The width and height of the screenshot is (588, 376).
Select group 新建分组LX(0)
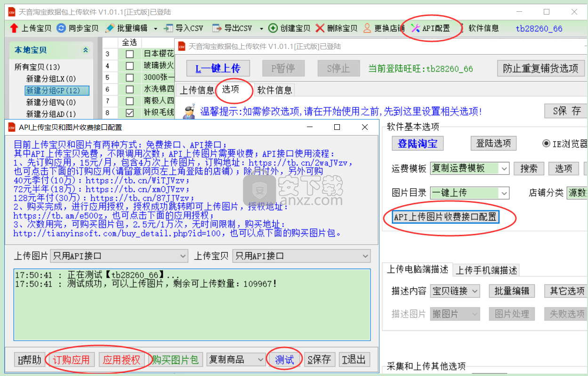(51, 79)
